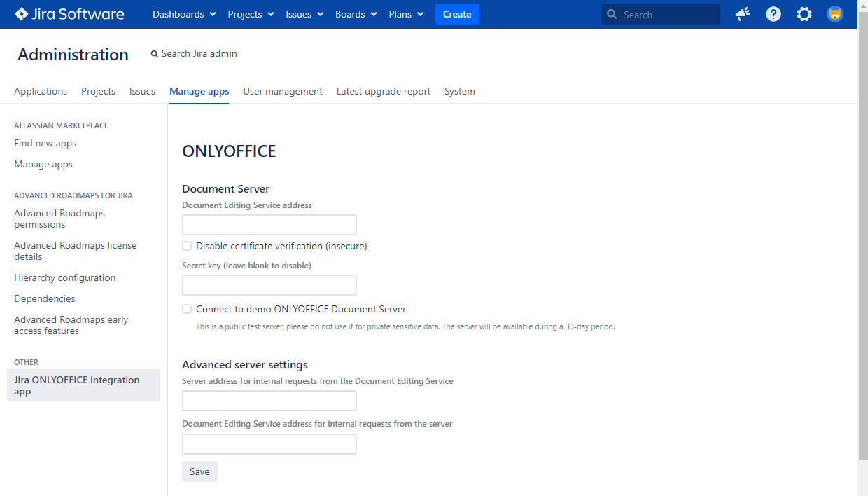
Task: Expand the Projects dropdown in the top bar
Action: coord(251,14)
